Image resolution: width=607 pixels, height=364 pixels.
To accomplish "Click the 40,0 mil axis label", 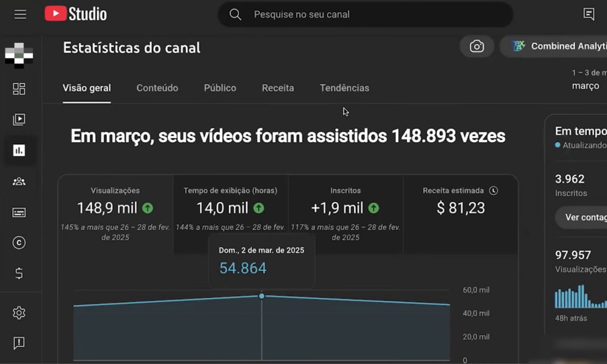I will point(476,313).
